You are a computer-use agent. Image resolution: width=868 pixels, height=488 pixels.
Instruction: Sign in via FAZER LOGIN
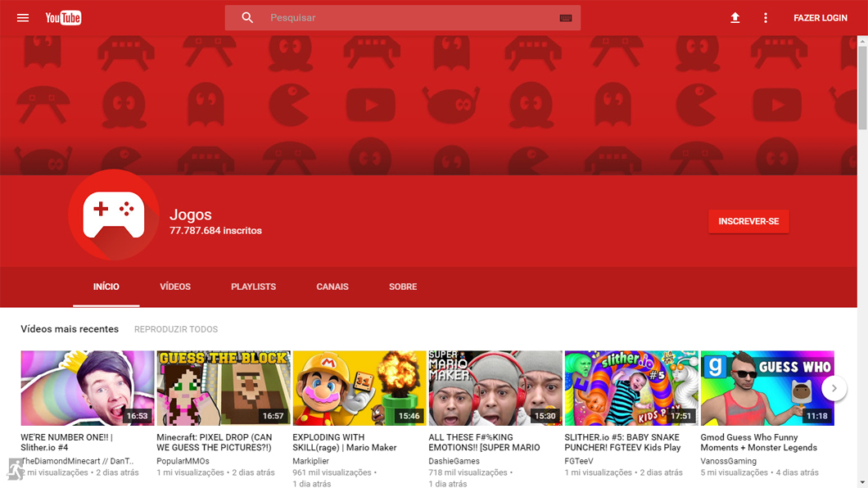point(821,18)
